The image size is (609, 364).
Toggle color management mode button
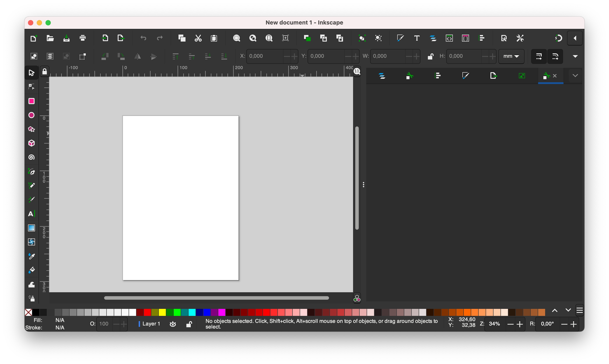click(x=357, y=298)
